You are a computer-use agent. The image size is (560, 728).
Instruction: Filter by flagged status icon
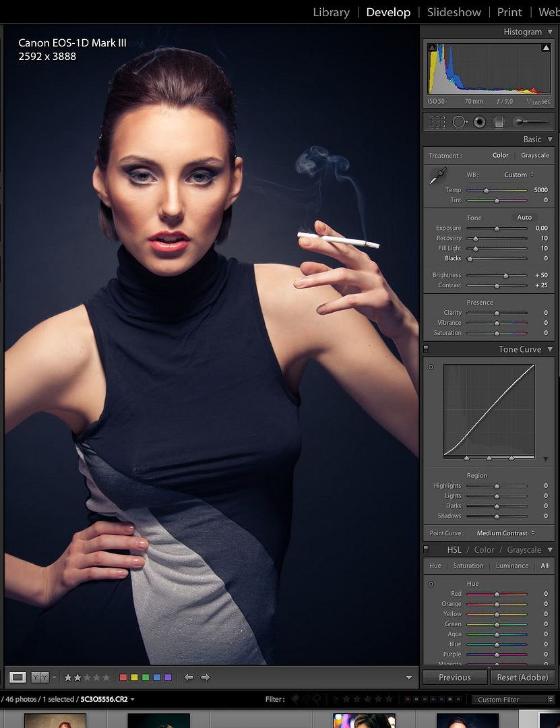295,699
